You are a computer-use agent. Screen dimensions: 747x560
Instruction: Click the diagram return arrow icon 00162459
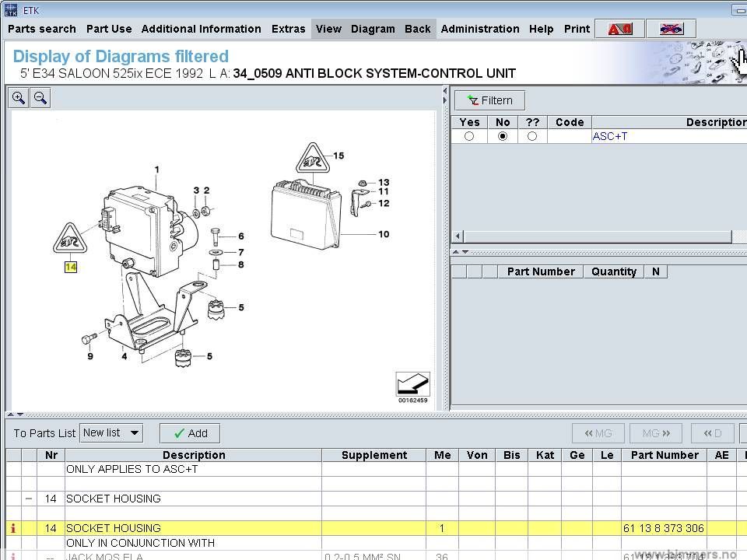pyautogui.click(x=412, y=384)
